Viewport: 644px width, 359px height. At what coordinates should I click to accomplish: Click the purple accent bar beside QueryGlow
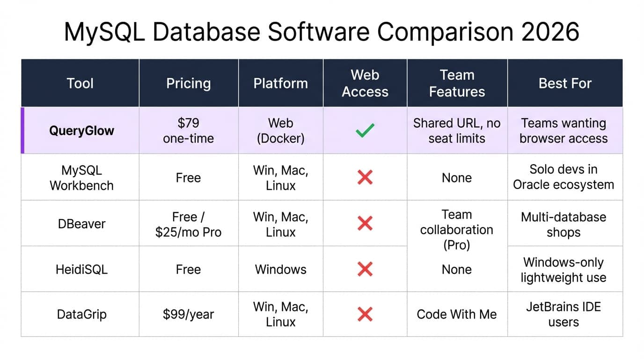[22, 130]
